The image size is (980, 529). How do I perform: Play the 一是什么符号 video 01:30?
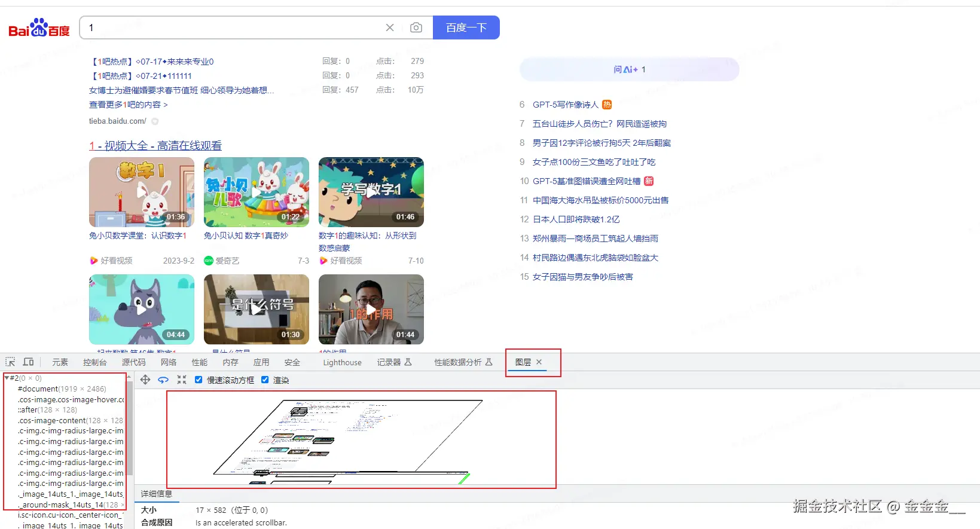[x=257, y=309]
